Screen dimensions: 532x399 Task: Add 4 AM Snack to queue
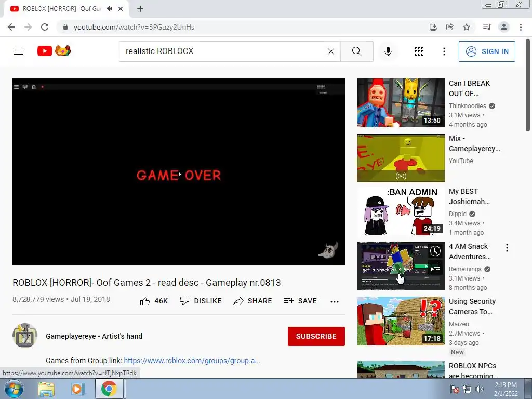click(x=435, y=269)
